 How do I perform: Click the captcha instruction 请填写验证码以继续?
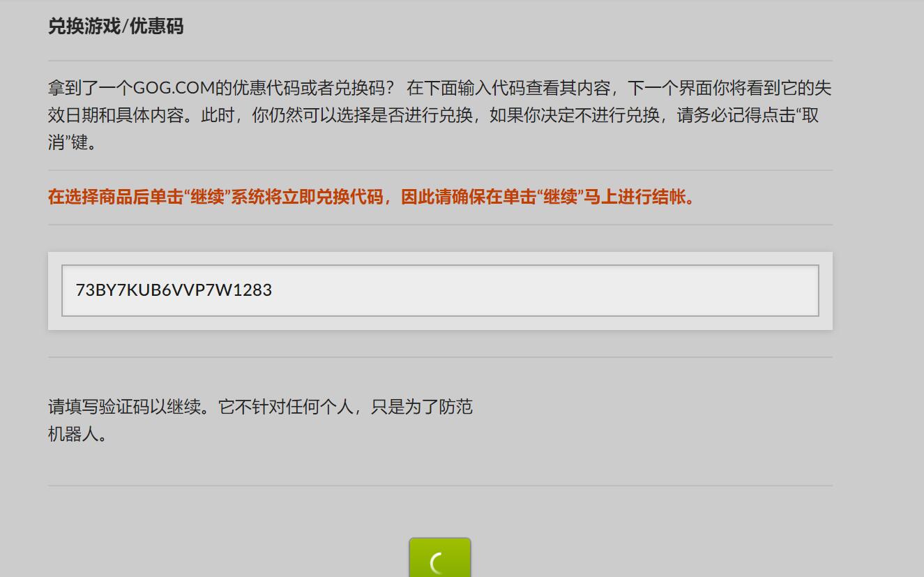(x=124, y=407)
